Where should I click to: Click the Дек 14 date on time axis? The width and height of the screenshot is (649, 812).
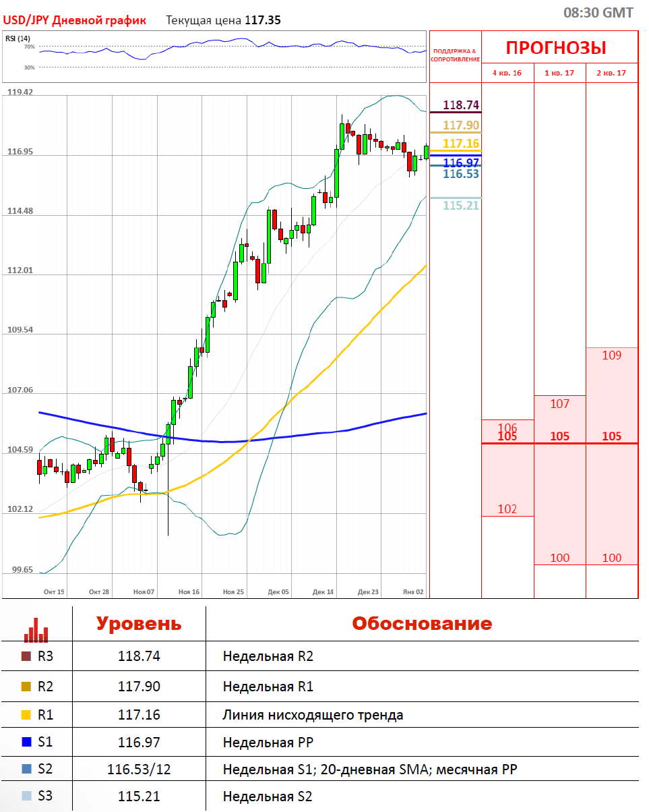click(323, 592)
